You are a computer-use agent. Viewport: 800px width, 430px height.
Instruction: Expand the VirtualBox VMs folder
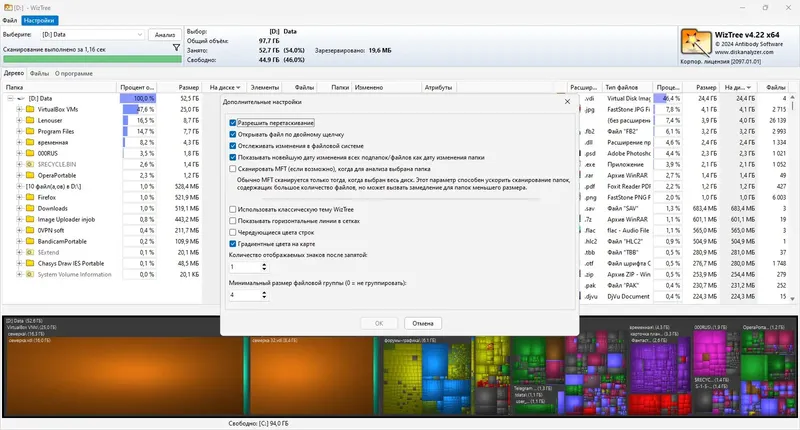[x=19, y=109]
